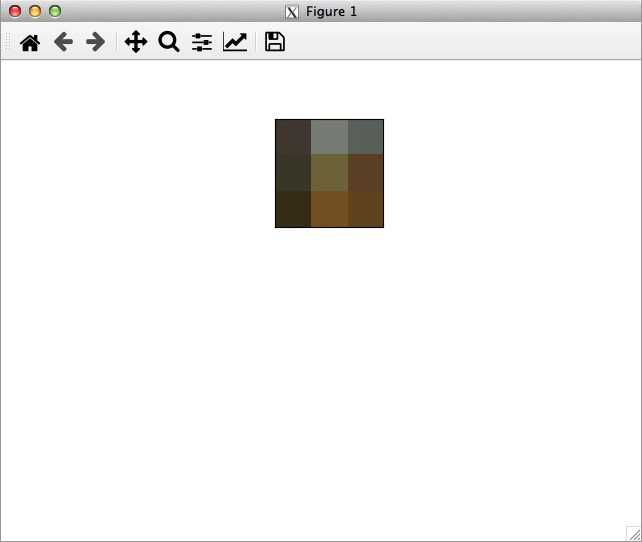Minimize the Figure 1 window

(35, 11)
